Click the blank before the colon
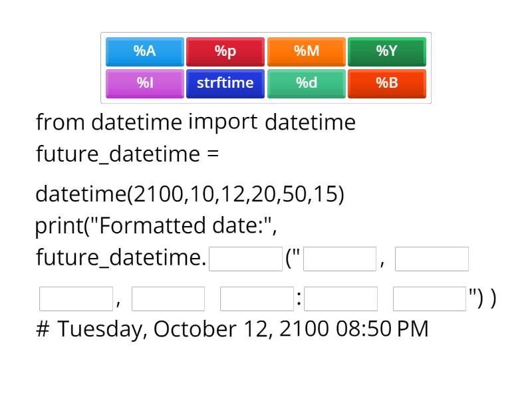The height and width of the screenshot is (399, 532). tap(257, 298)
